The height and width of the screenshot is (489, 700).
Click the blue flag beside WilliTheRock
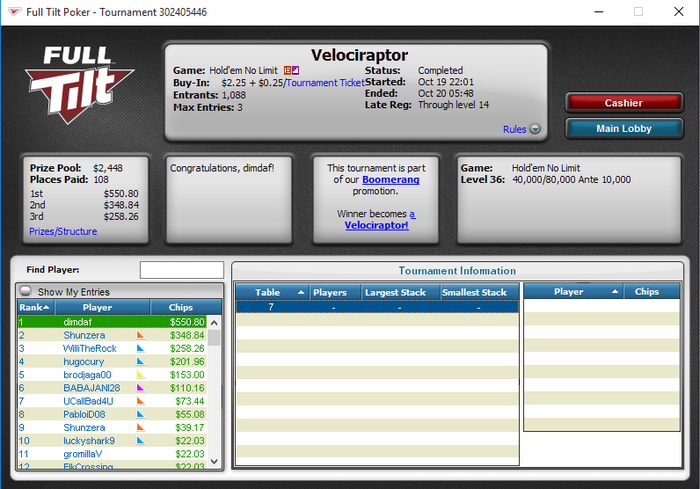[140, 348]
